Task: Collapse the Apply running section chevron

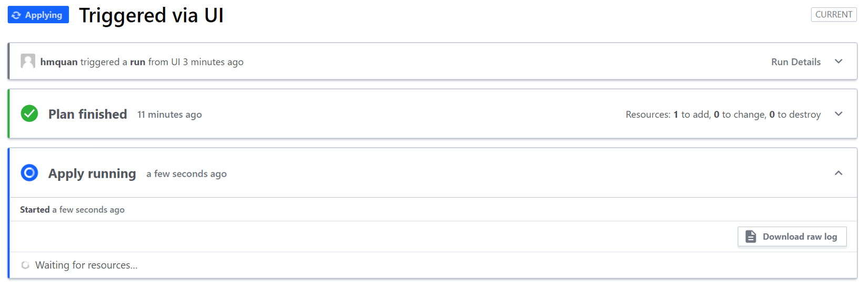Action: coord(839,173)
